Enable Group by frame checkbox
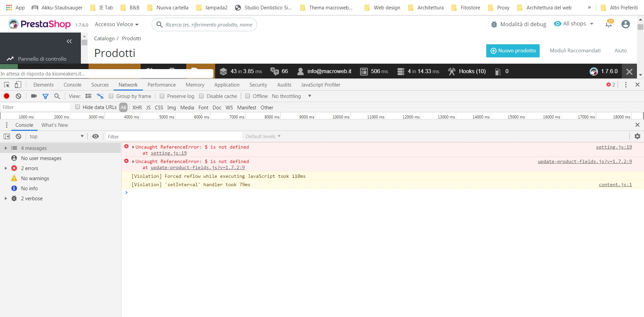This screenshot has height=317, width=644. click(111, 96)
